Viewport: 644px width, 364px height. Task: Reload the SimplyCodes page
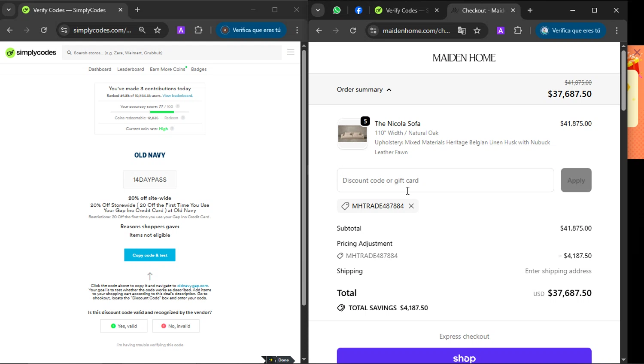tap(44, 30)
